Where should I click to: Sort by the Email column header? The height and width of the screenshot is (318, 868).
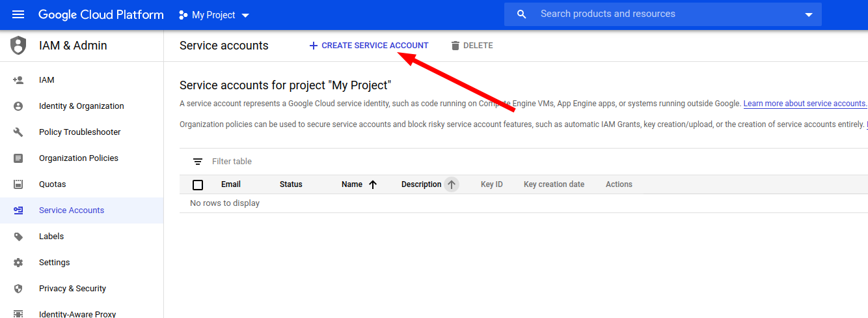[231, 184]
